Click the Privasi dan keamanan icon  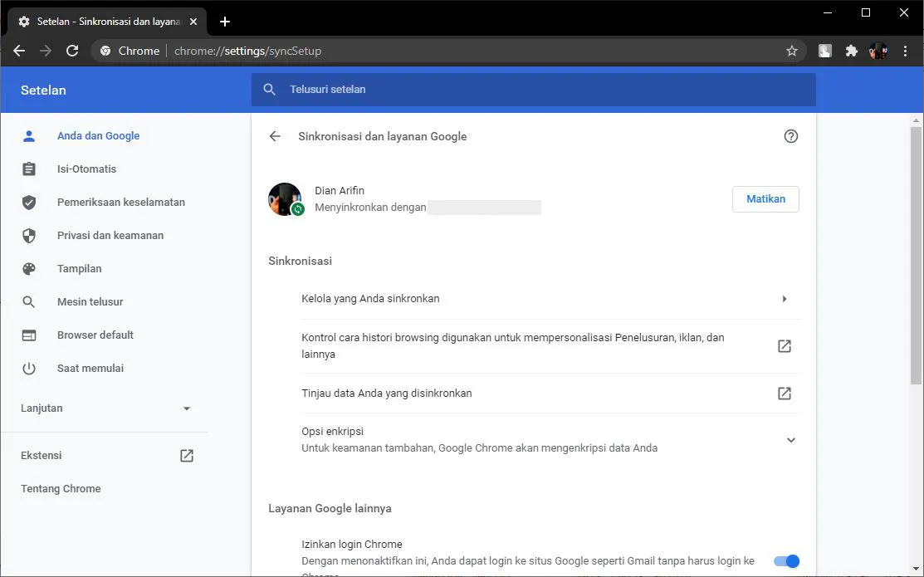pos(29,235)
